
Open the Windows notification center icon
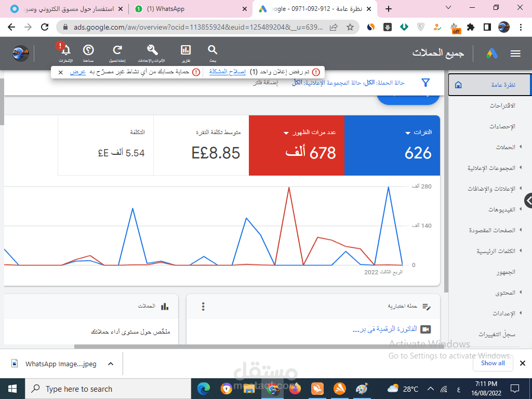click(x=515, y=389)
